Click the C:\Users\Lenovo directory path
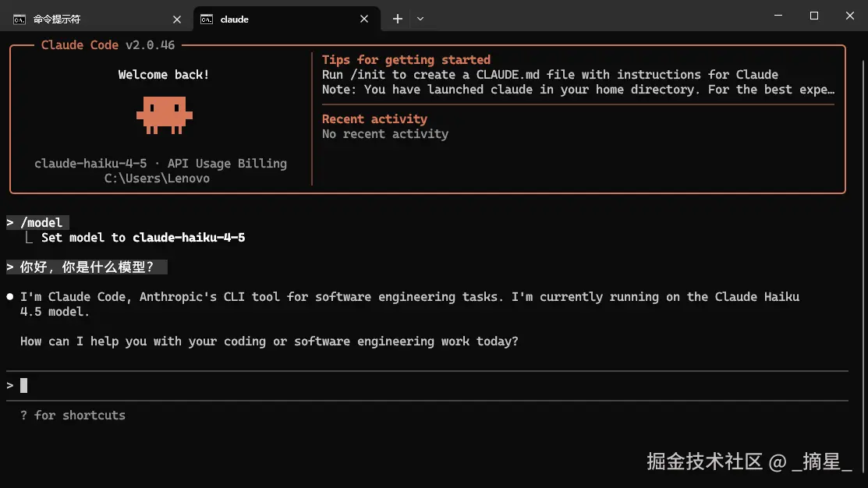 coord(157,179)
